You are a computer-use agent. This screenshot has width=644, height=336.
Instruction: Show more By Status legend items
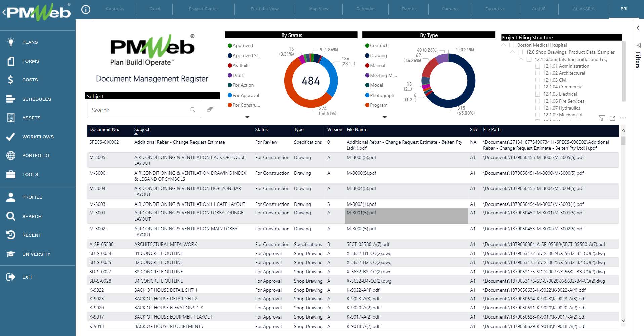tap(247, 117)
